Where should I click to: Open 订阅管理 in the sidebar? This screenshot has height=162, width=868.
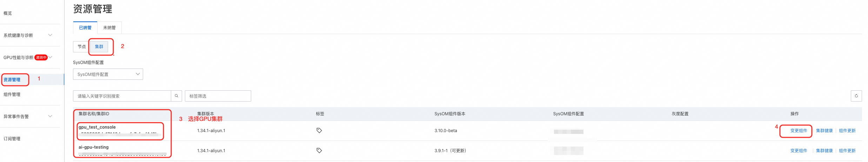click(12, 139)
